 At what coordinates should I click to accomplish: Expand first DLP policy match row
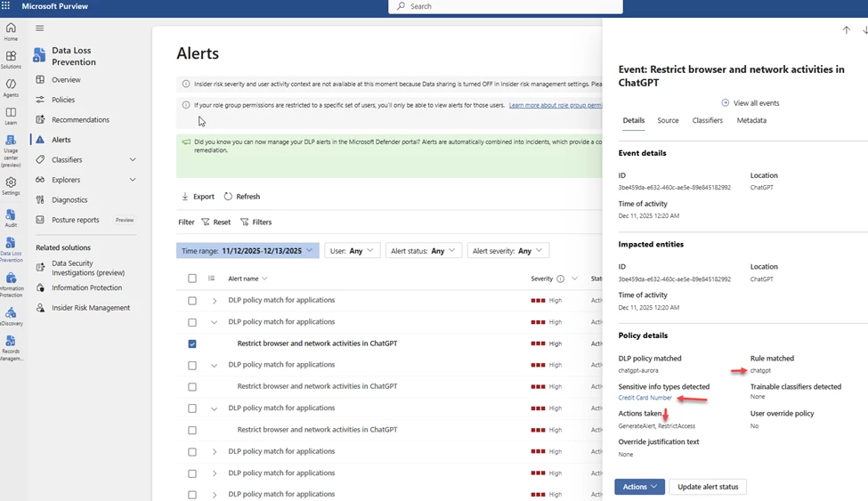coord(215,301)
